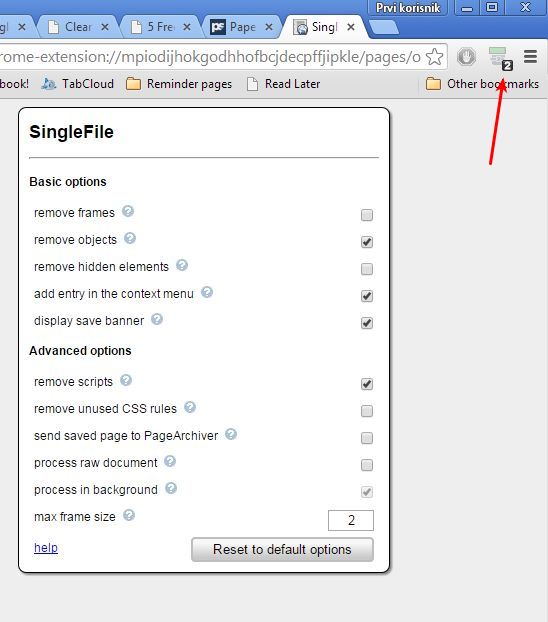Screen dimensions: 548x622
Task: Uncheck add entry in the context menu
Action: point(367,296)
